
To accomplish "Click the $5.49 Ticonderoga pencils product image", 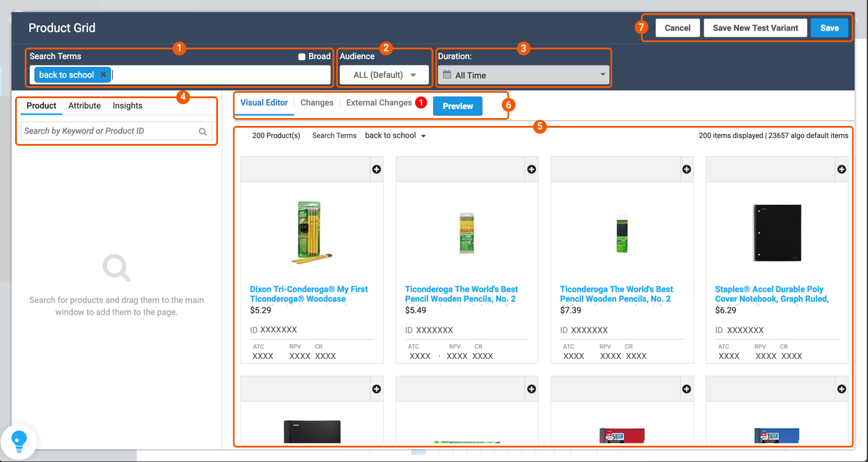I will click(467, 233).
